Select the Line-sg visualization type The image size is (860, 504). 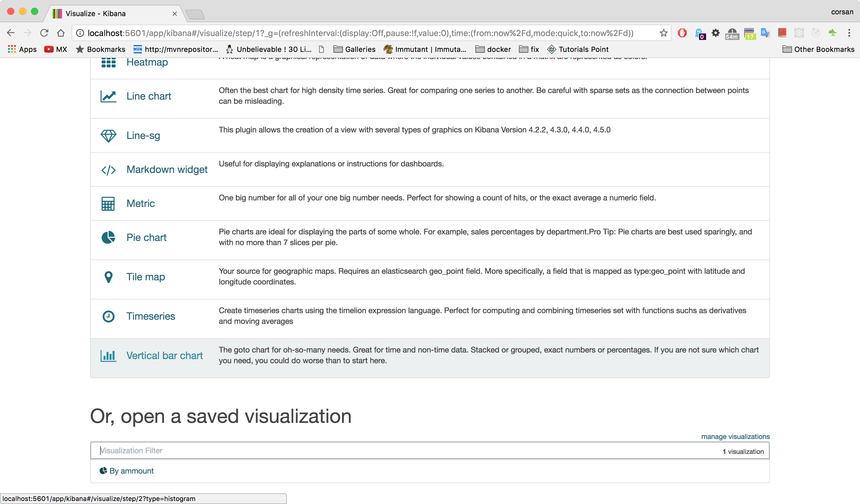143,136
